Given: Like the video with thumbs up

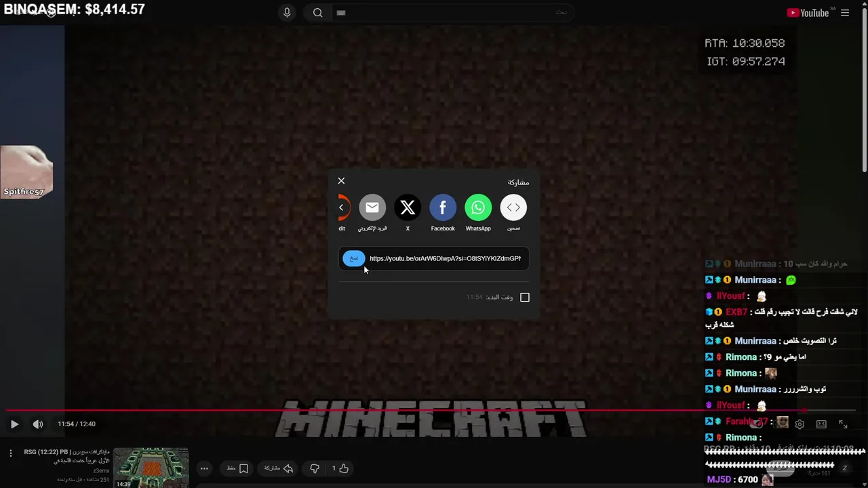Looking at the screenshot, I should click(x=340, y=468).
